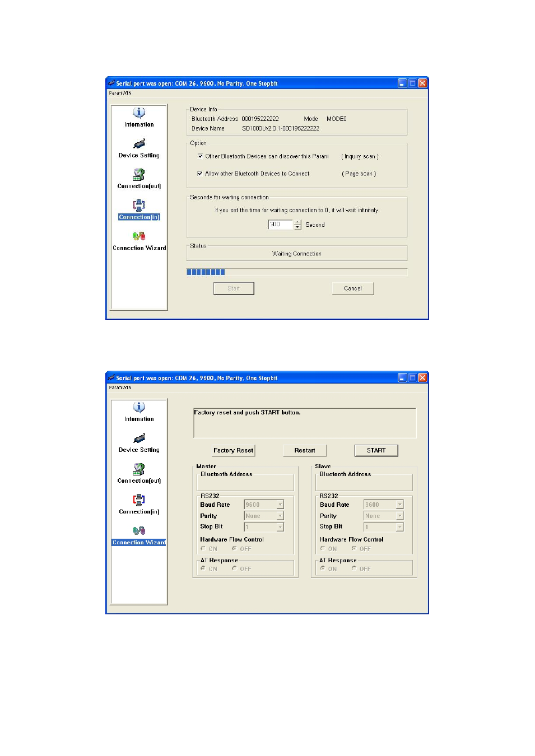Select Connection(out) label in upper window
535x756 pixels.
click(x=139, y=186)
